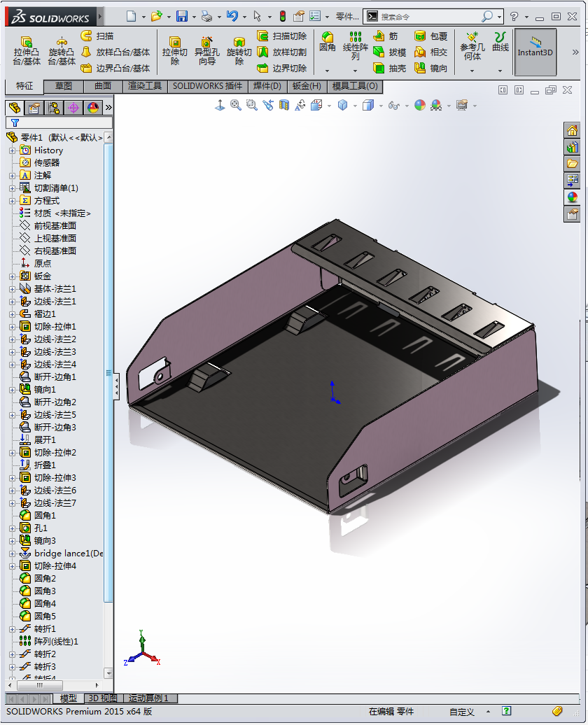
Task: Click the 自定义 units status bar button
Action: (462, 712)
